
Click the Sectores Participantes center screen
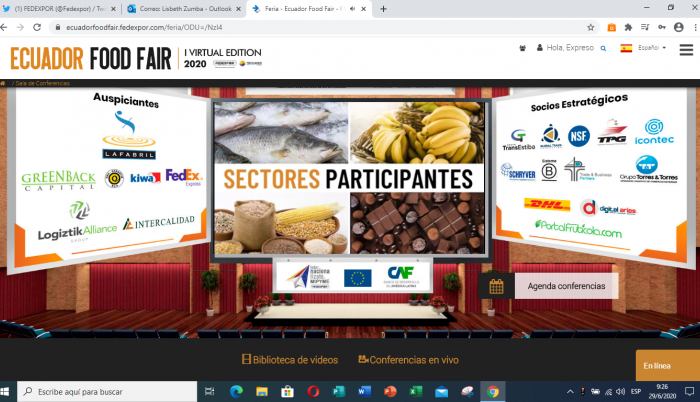point(349,178)
